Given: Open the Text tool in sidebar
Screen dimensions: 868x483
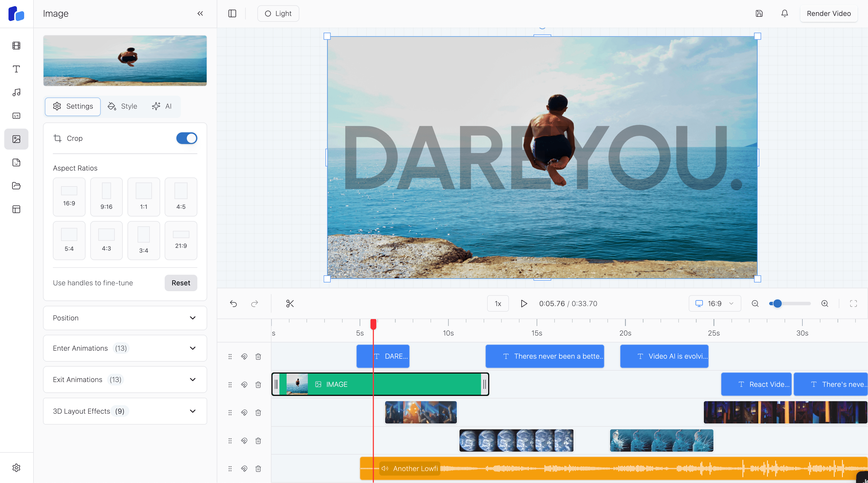Looking at the screenshot, I should pyautogui.click(x=16, y=69).
